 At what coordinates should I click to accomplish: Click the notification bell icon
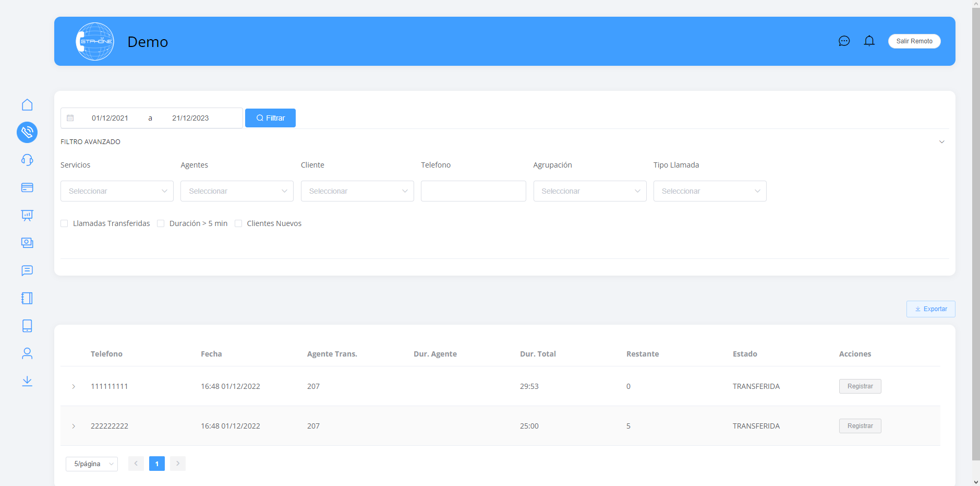869,41
